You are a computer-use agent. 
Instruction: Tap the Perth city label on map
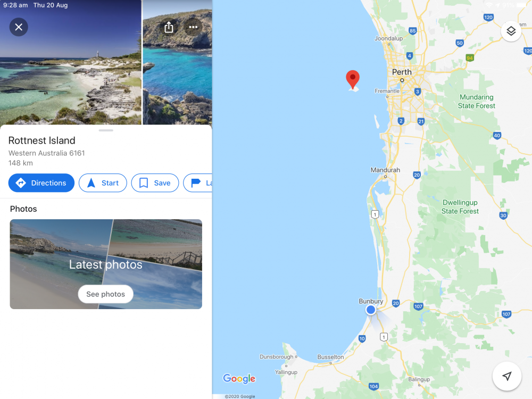(402, 72)
